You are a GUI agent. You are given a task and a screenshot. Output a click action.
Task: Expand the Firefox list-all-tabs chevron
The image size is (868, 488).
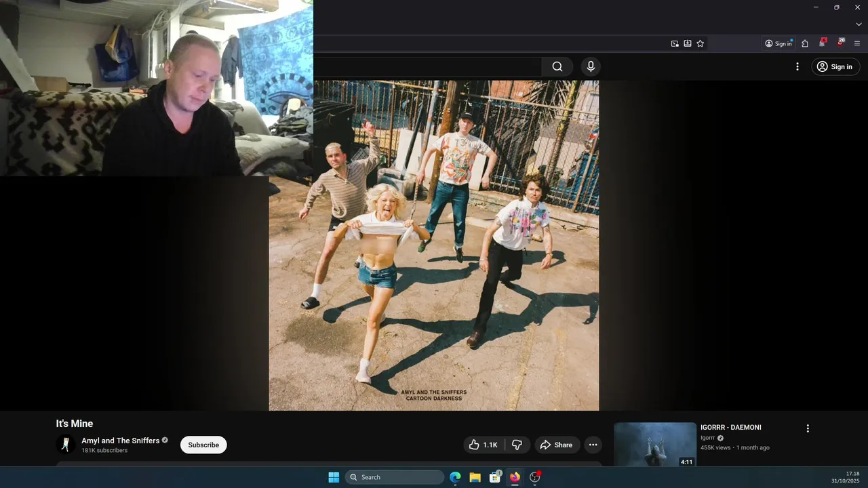[859, 24]
